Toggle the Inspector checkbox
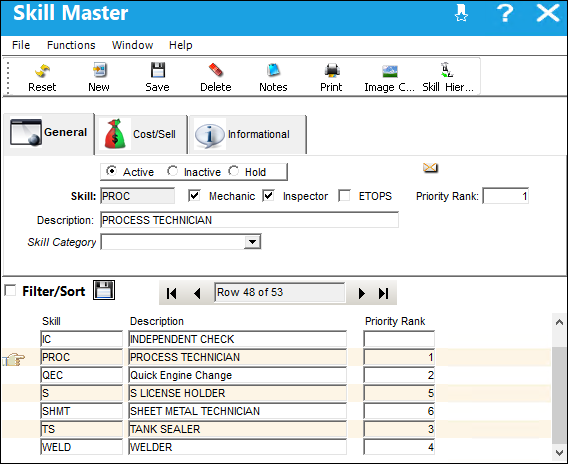The height and width of the screenshot is (464, 568). pyautogui.click(x=268, y=196)
